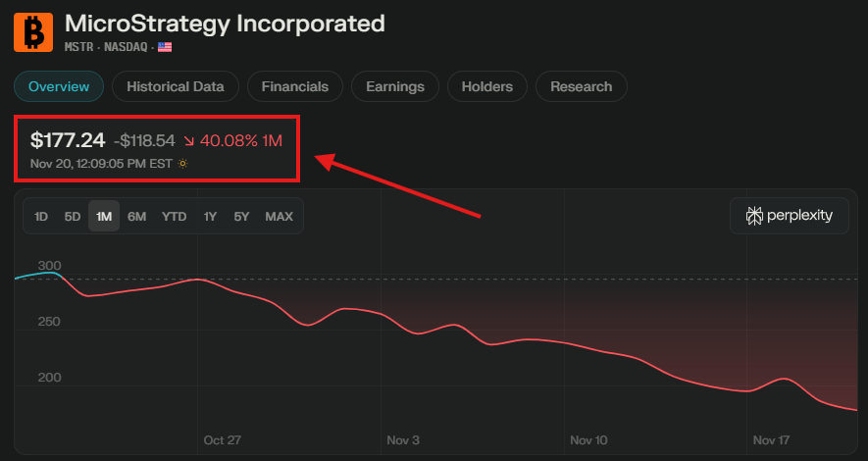Show the 5Y price chart
This screenshot has height=461, width=868.
(x=241, y=216)
